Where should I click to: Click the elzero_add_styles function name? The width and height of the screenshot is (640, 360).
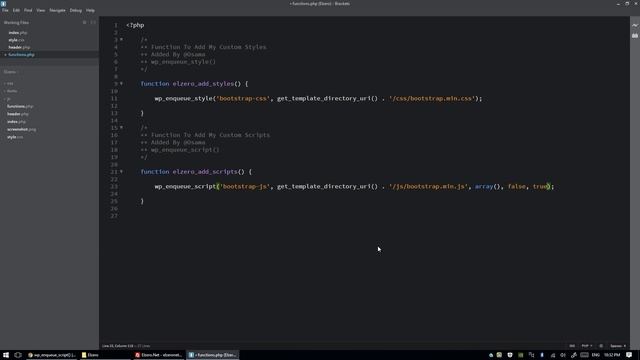click(203, 84)
